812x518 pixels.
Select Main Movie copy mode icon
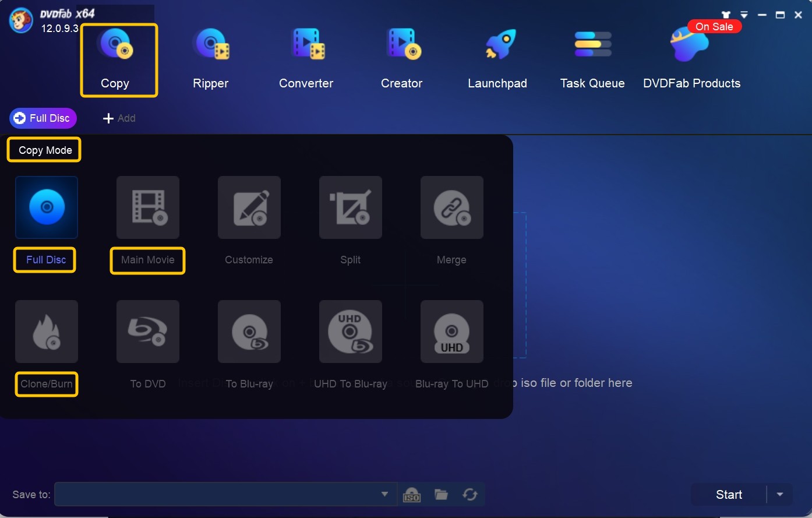(148, 207)
